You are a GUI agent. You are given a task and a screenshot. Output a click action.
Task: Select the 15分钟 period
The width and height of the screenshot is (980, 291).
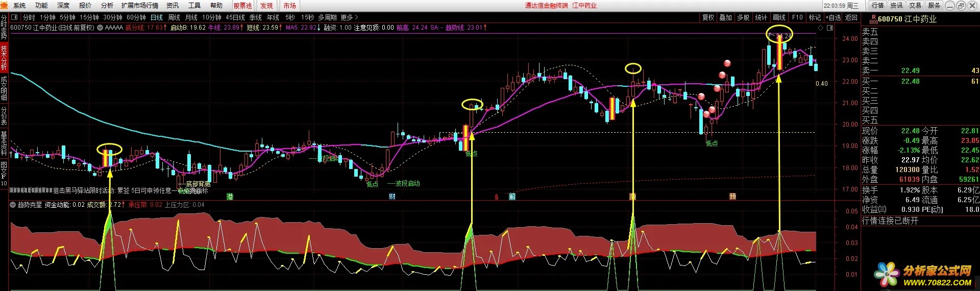tap(89, 17)
